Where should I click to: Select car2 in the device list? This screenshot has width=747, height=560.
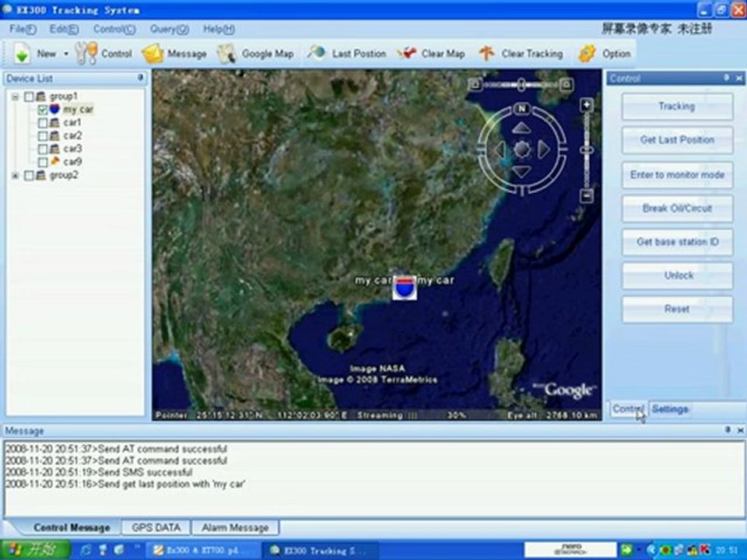72,135
